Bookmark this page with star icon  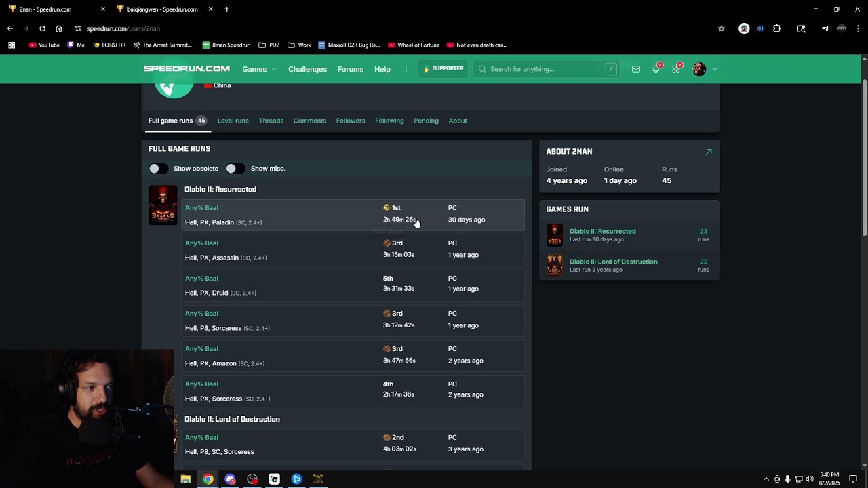(x=722, y=28)
